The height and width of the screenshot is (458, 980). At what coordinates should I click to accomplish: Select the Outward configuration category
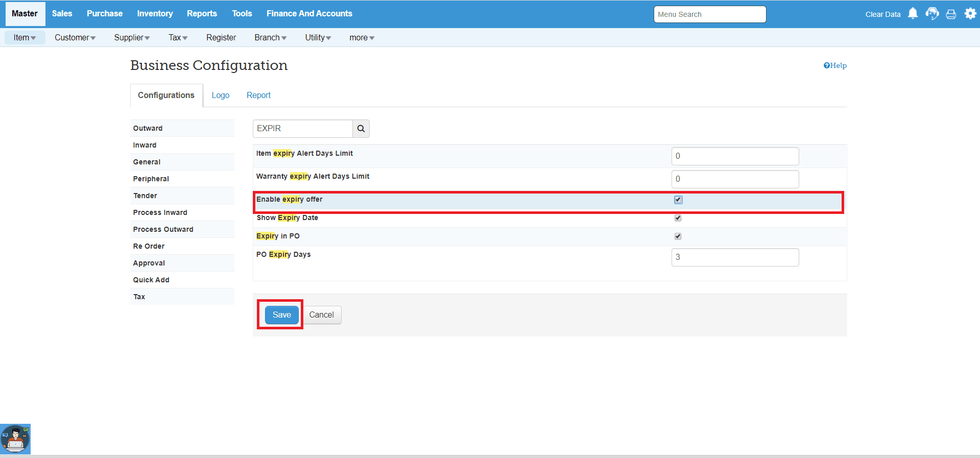point(182,128)
